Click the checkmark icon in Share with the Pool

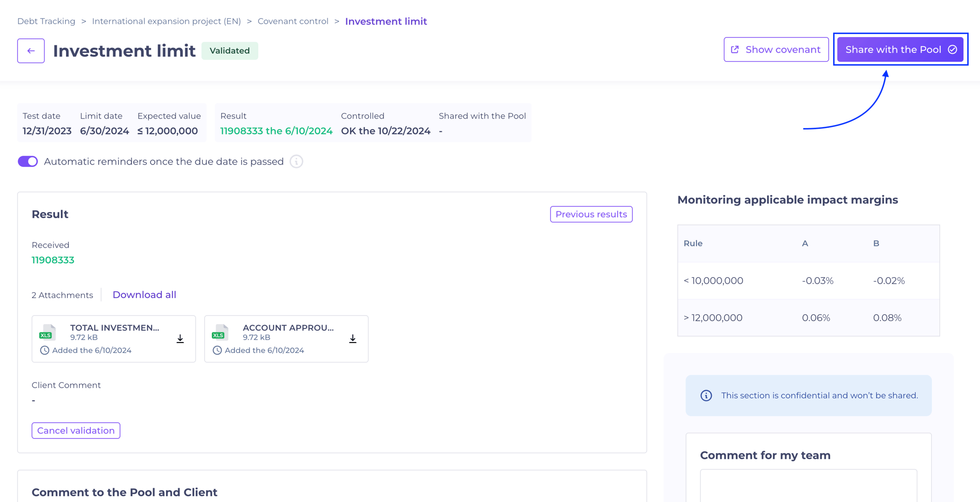point(952,49)
